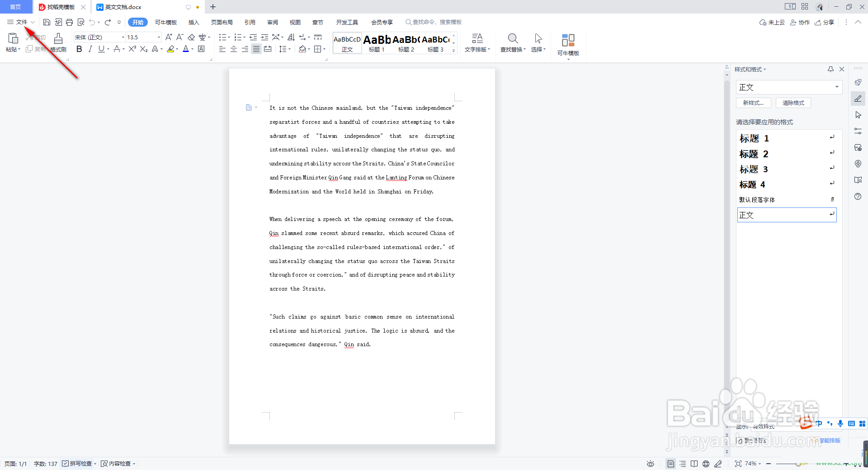The image size is (868, 470).
Task: Click the 分享 share button
Action: pyautogui.click(x=825, y=22)
